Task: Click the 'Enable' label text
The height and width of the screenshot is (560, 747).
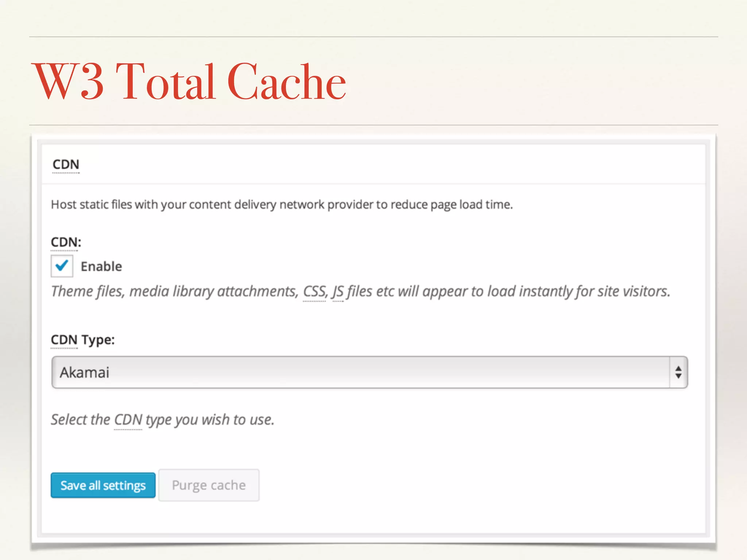Action: (x=101, y=267)
